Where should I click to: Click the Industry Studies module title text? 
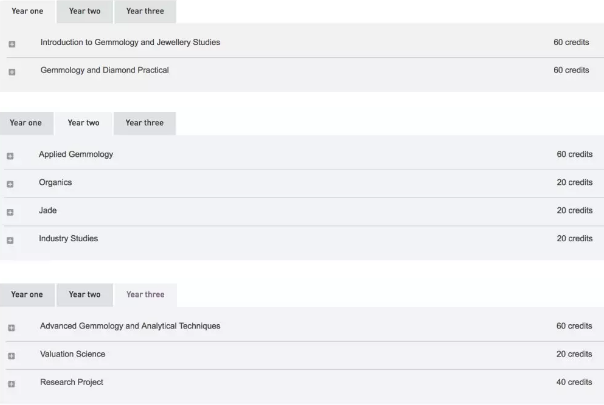tap(69, 238)
